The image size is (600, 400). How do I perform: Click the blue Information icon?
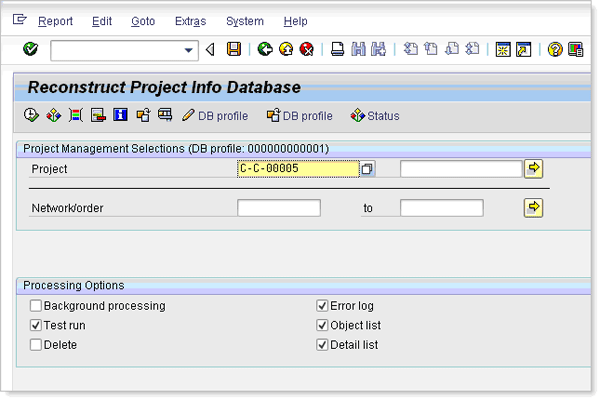click(x=120, y=116)
